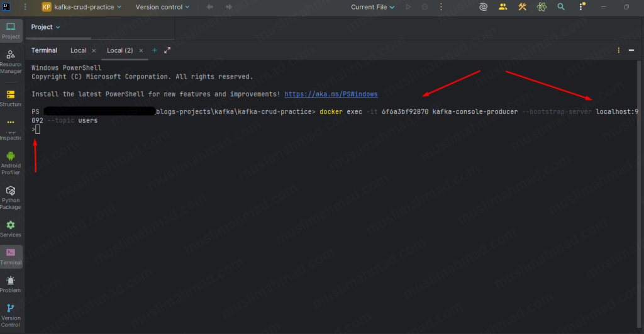Minimize the IDE window
Image resolution: width=644 pixels, height=334 pixels.
pyautogui.click(x=603, y=7)
